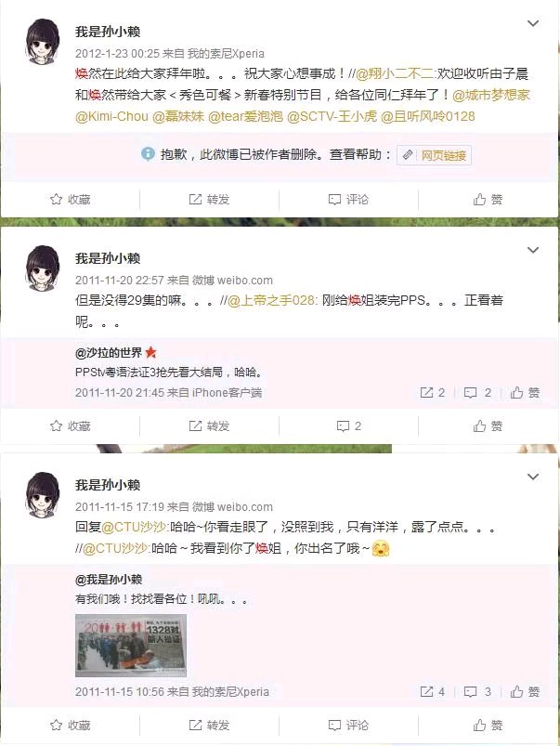This screenshot has width=560, height=746.
Task: Like the embedded 沙拉的世界 post
Action: [526, 392]
